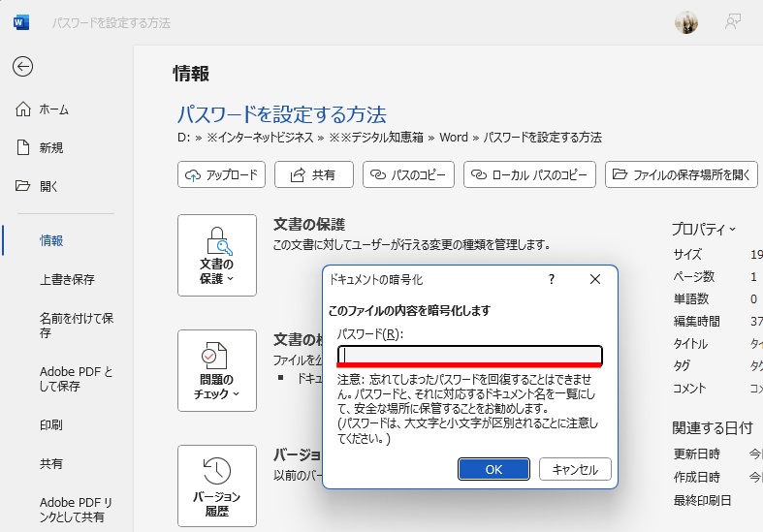Click the タイトル property label
The width and height of the screenshot is (763, 532).
pos(690,343)
